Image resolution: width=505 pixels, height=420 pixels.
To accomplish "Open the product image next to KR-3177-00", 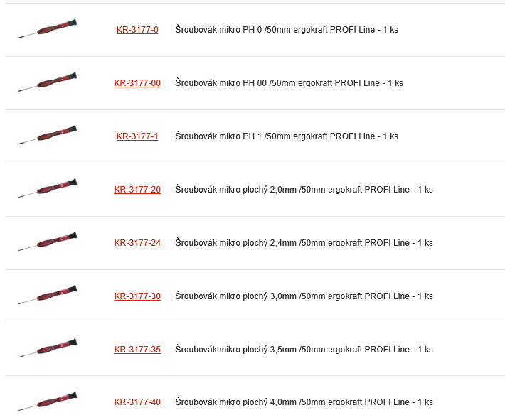I will click(x=48, y=83).
